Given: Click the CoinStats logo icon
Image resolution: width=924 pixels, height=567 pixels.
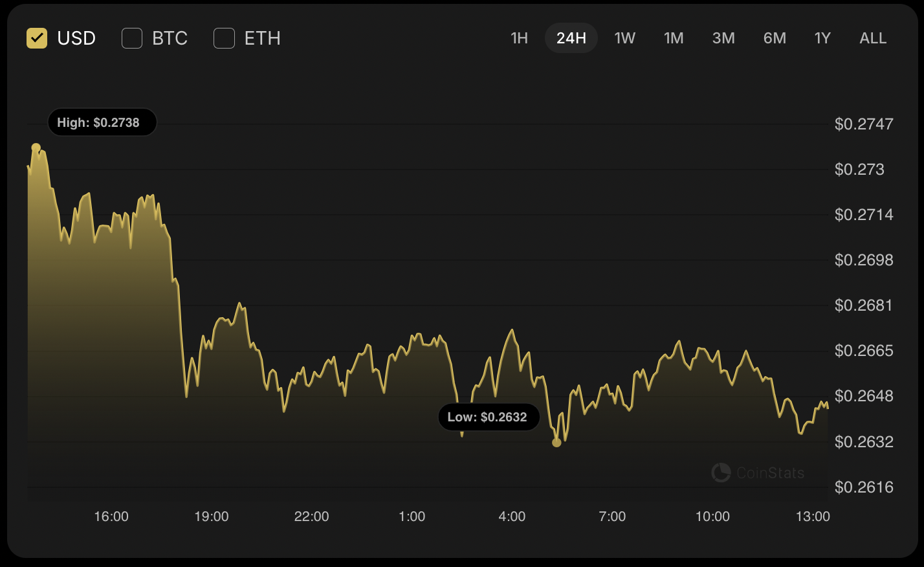Looking at the screenshot, I should point(721,473).
